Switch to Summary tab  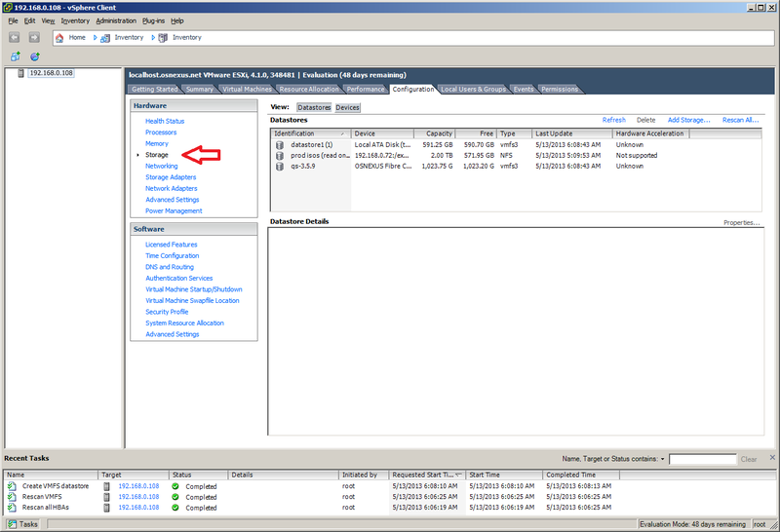coord(200,90)
